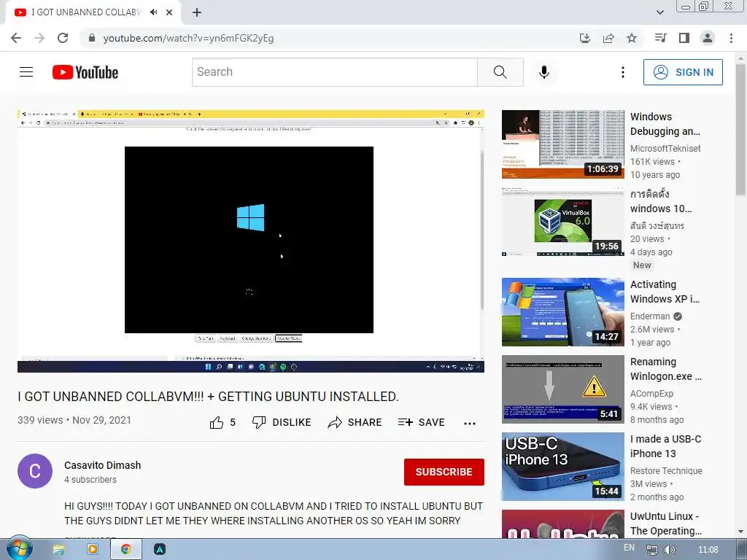
Task: Click the page vertical scrollbar thumb
Action: 740,128
